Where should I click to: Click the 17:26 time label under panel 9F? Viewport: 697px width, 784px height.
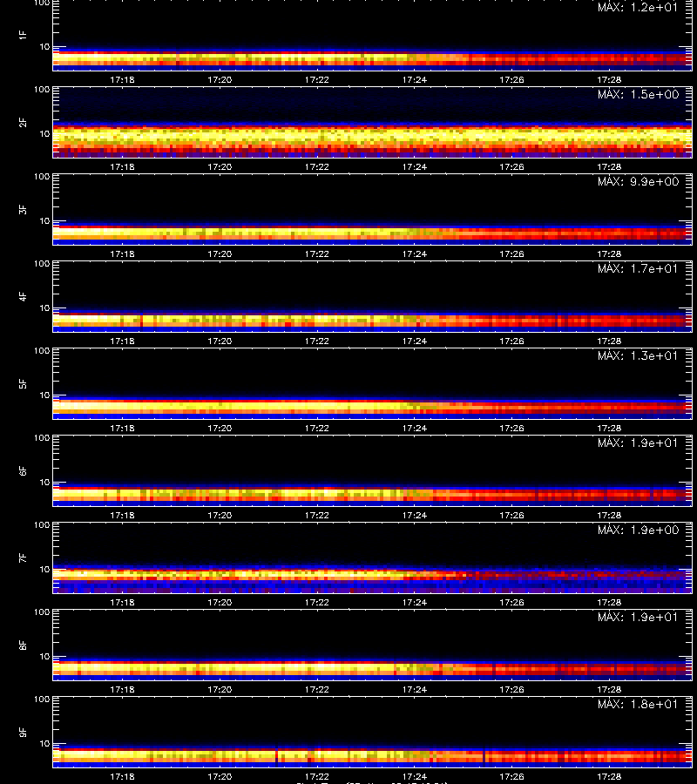tap(511, 776)
